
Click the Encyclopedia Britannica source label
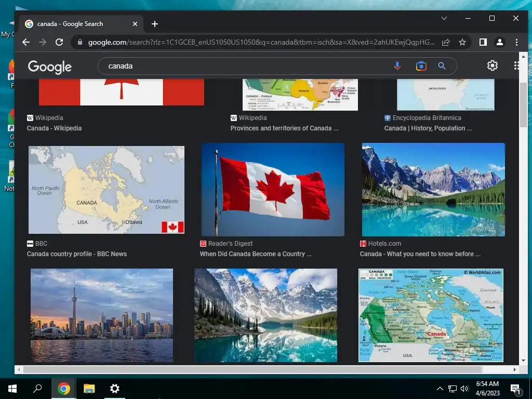(427, 118)
